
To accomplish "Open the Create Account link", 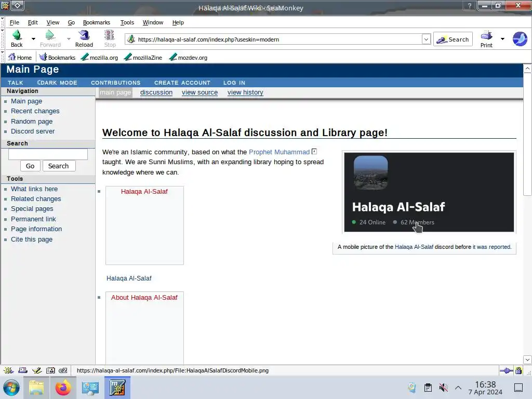I will pyautogui.click(x=182, y=83).
